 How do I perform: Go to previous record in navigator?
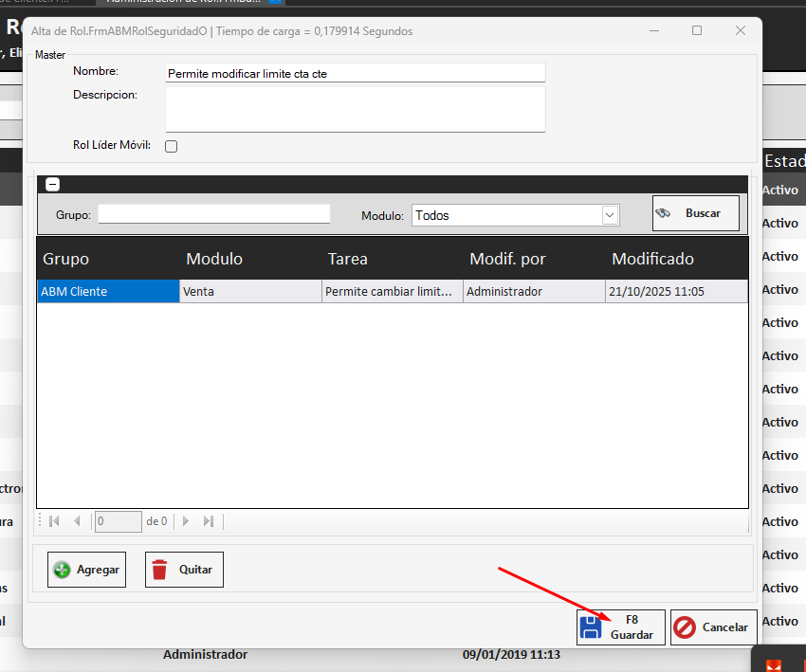point(77,521)
